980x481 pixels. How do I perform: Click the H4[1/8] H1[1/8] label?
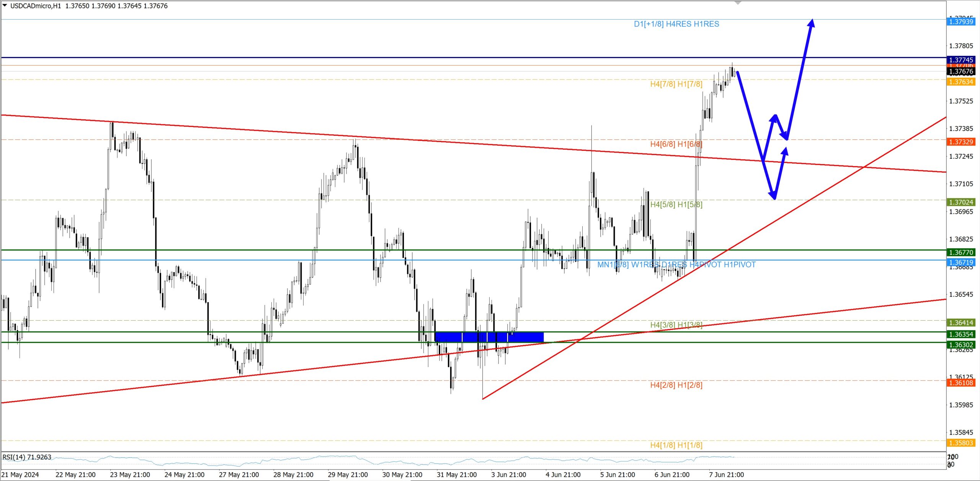pos(676,445)
